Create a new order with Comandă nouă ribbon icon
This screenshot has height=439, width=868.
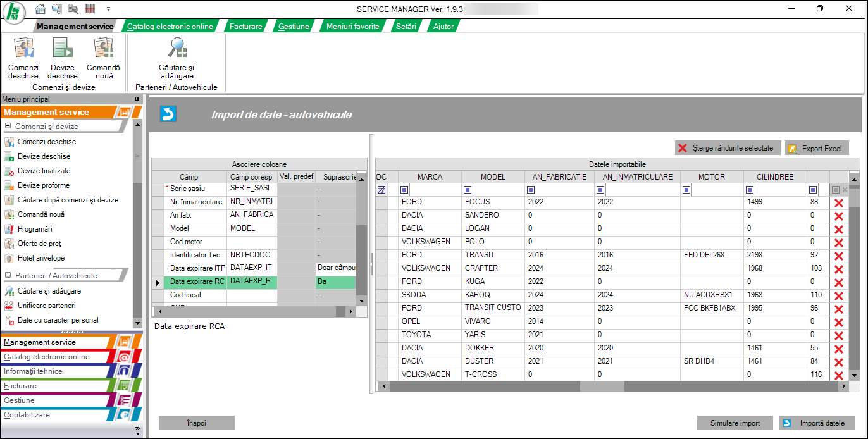point(103,58)
